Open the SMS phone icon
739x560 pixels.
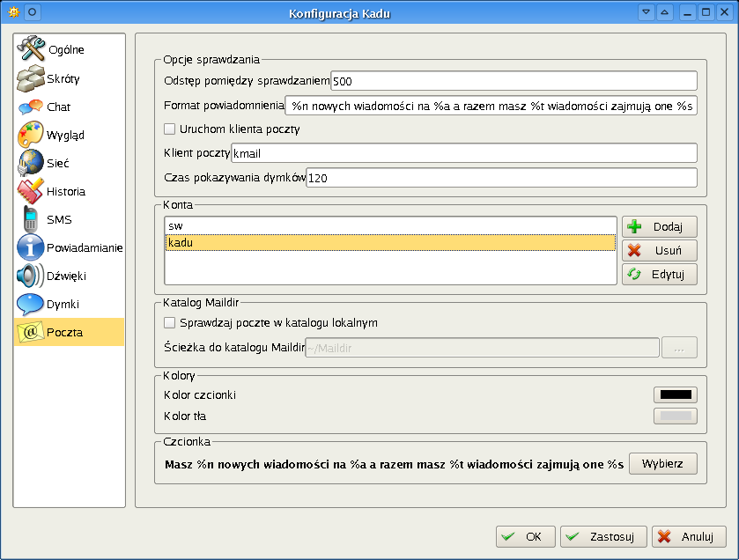coord(32,219)
